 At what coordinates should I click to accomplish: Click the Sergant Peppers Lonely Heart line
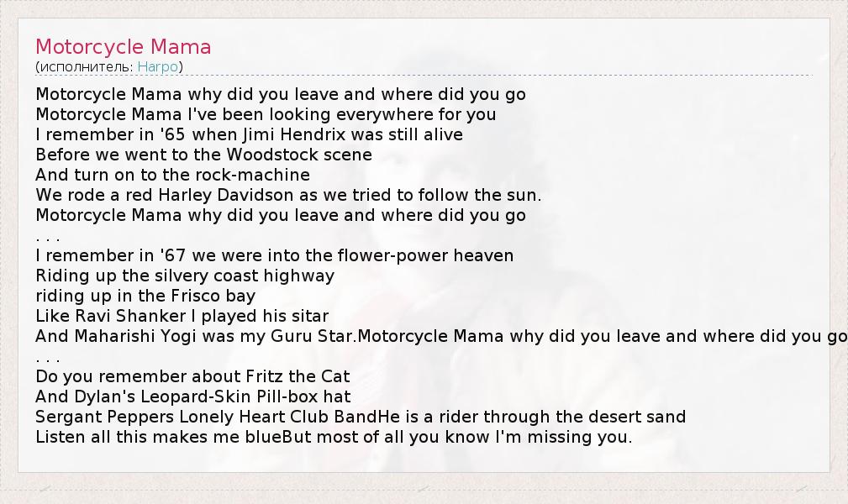[361, 417]
